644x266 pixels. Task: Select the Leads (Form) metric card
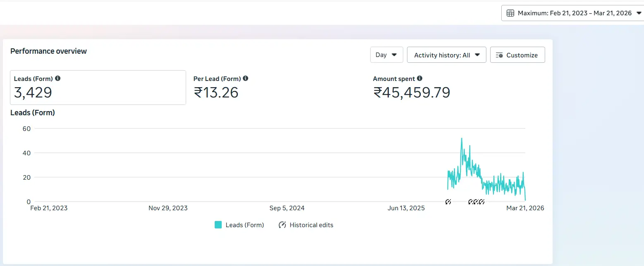(x=98, y=88)
